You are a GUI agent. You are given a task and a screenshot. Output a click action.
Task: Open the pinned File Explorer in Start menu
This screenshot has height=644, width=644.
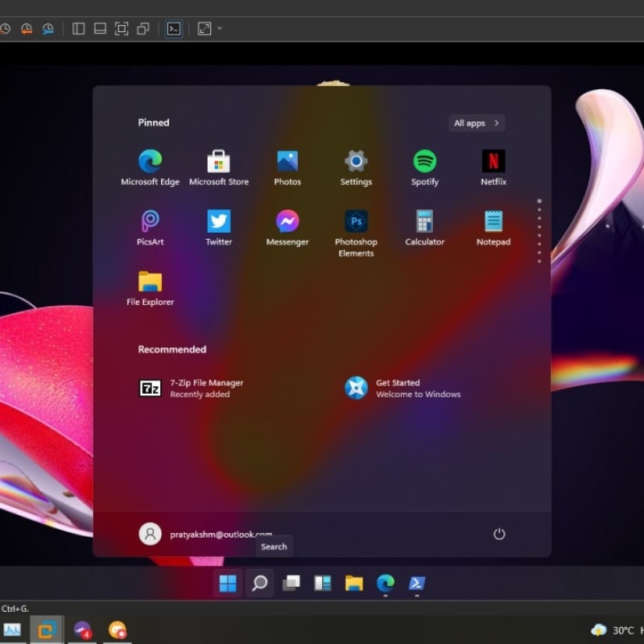coord(150,288)
